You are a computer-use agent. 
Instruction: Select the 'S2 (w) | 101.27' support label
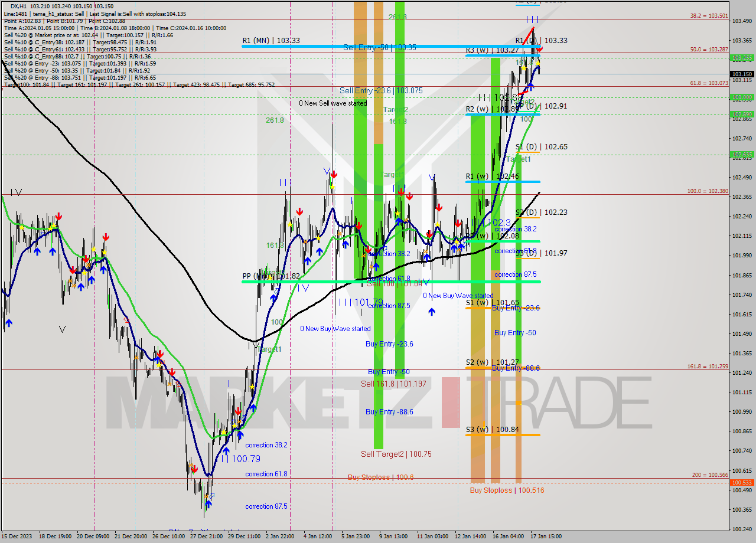(492, 362)
